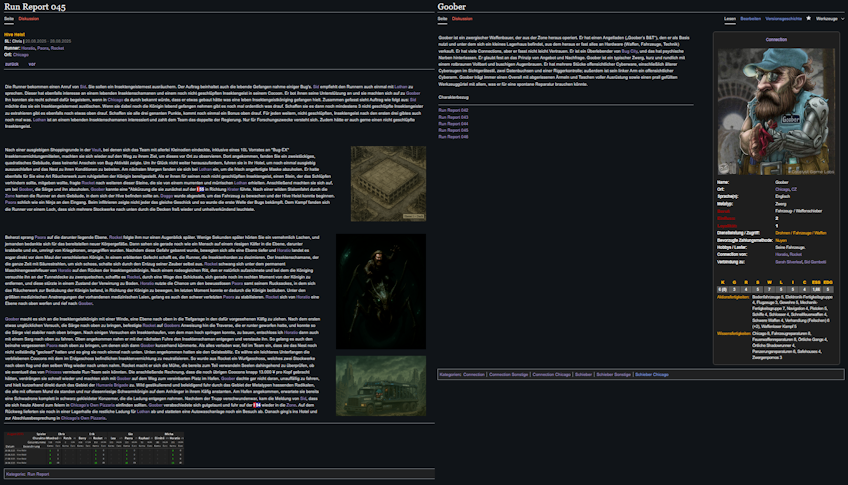Click the 'zurück' previous report link
Screen dimensions: 848x485
tap(11, 63)
